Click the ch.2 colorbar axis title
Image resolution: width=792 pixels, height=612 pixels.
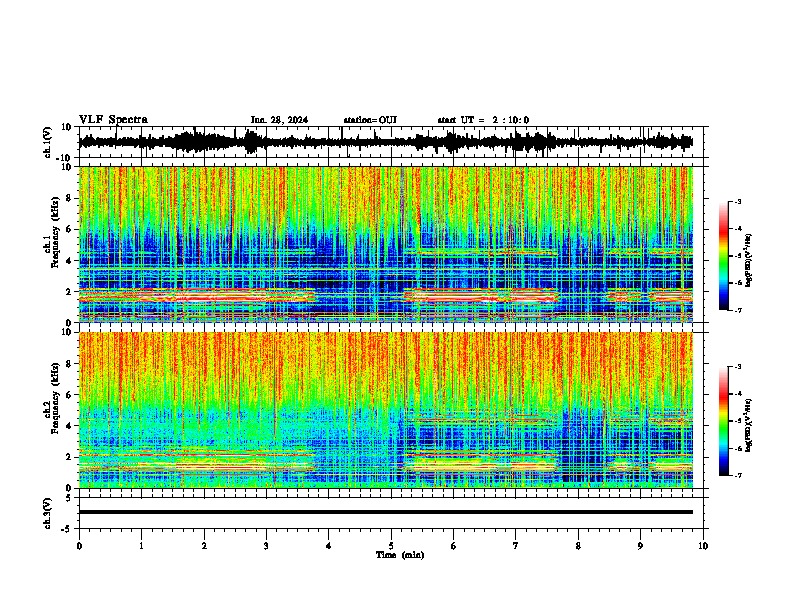click(x=748, y=425)
